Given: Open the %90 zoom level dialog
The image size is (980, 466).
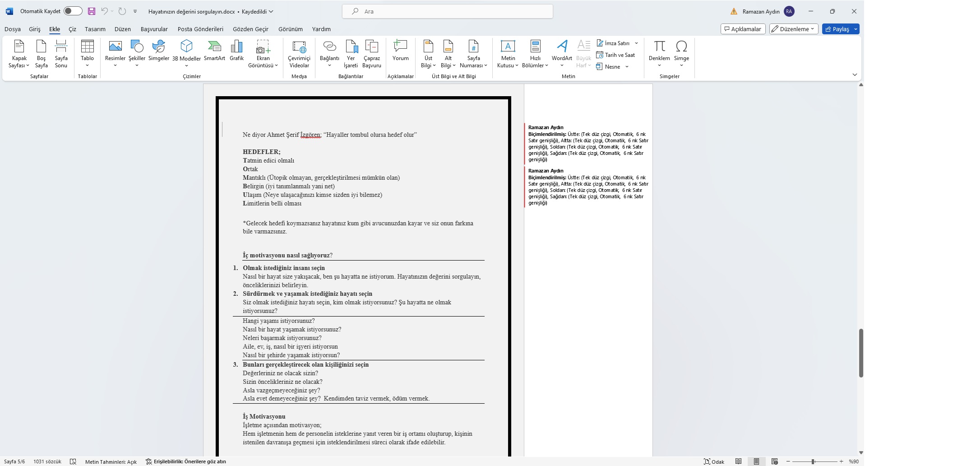Looking at the screenshot, I should [854, 461].
